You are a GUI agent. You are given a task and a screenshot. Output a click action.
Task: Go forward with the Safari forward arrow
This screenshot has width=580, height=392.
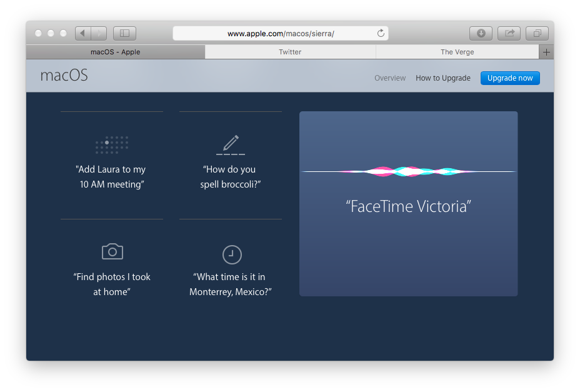(99, 33)
